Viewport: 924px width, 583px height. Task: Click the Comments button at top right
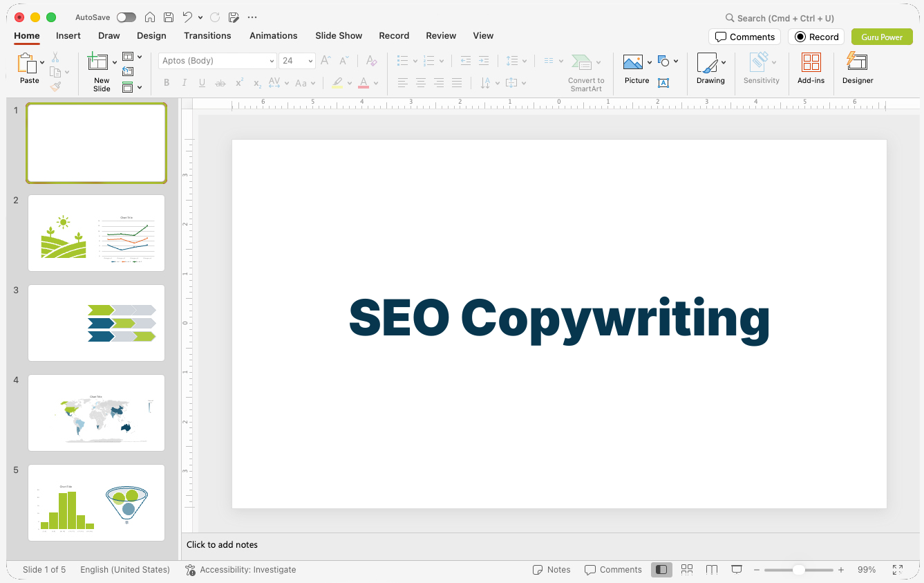[x=744, y=37]
